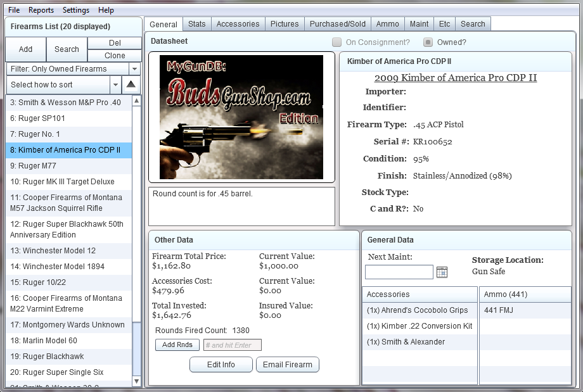
Task: Select 19: Ruger Blackhawk in list
Action: tap(69, 357)
